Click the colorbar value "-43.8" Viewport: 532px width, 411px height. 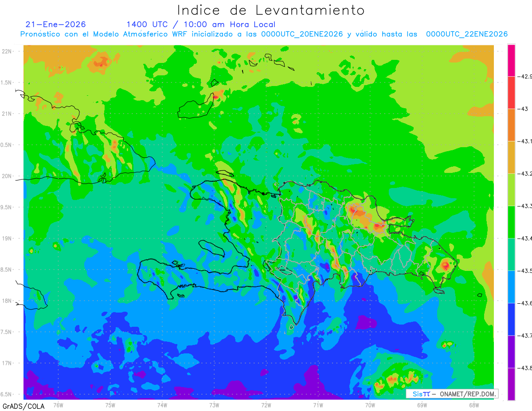tap(526, 368)
